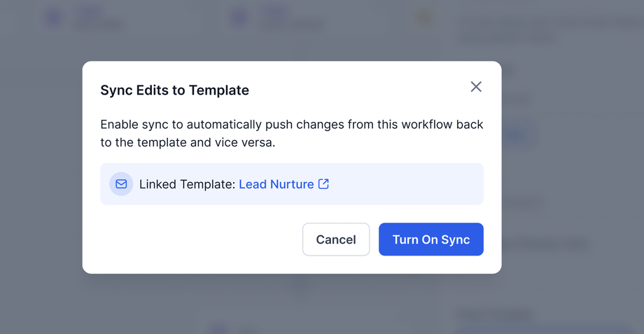Click the 'Linked Template:' label text
The image size is (644, 334).
click(x=187, y=184)
